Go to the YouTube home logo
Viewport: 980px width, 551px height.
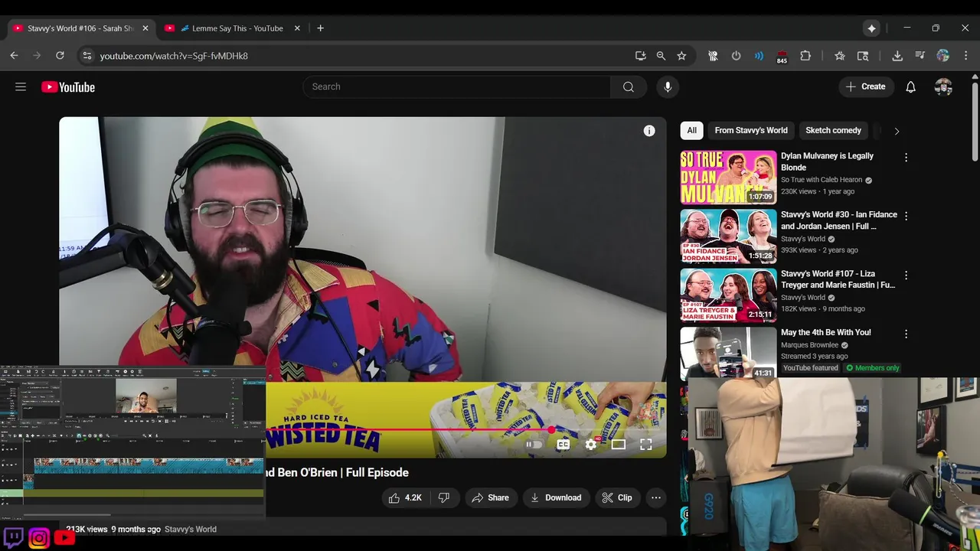pyautogui.click(x=68, y=87)
